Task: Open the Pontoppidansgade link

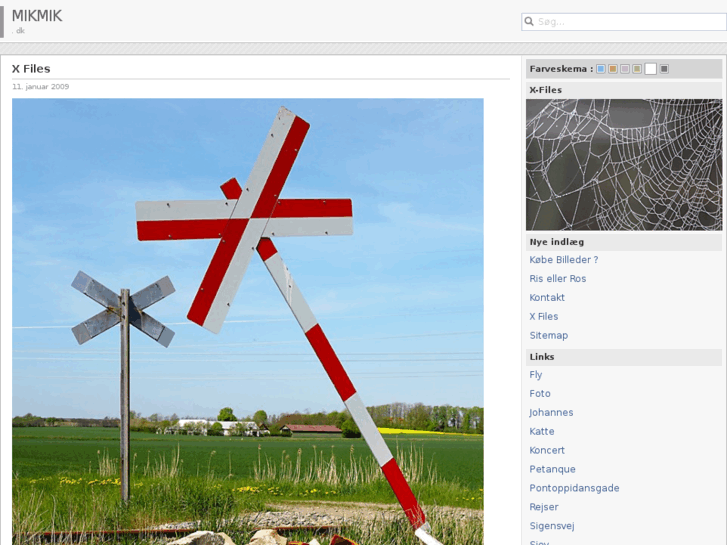Action: click(574, 488)
